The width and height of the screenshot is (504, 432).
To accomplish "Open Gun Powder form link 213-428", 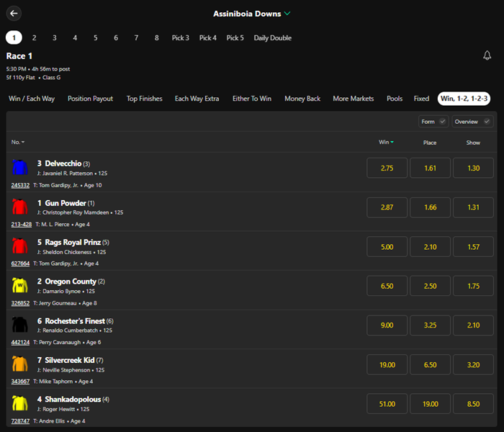I will click(21, 225).
